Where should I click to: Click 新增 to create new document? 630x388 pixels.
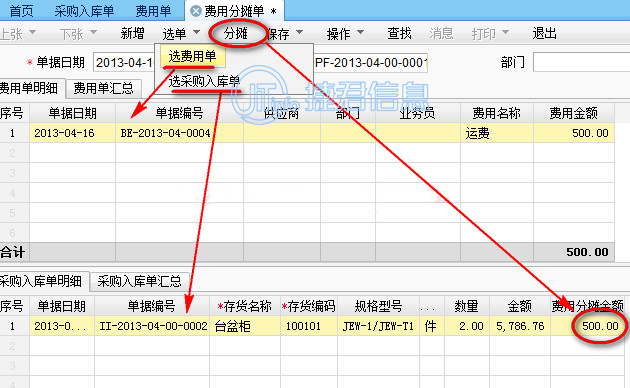(x=132, y=33)
